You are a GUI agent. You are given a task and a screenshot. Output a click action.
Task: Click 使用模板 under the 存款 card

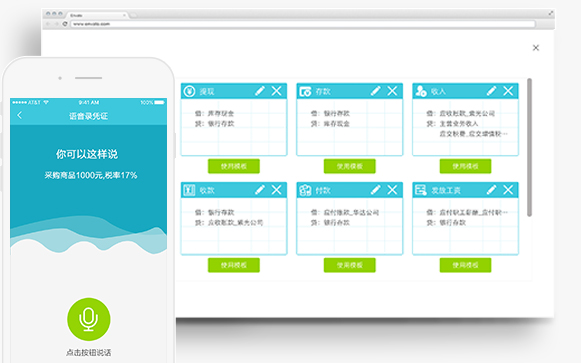pyautogui.click(x=349, y=166)
